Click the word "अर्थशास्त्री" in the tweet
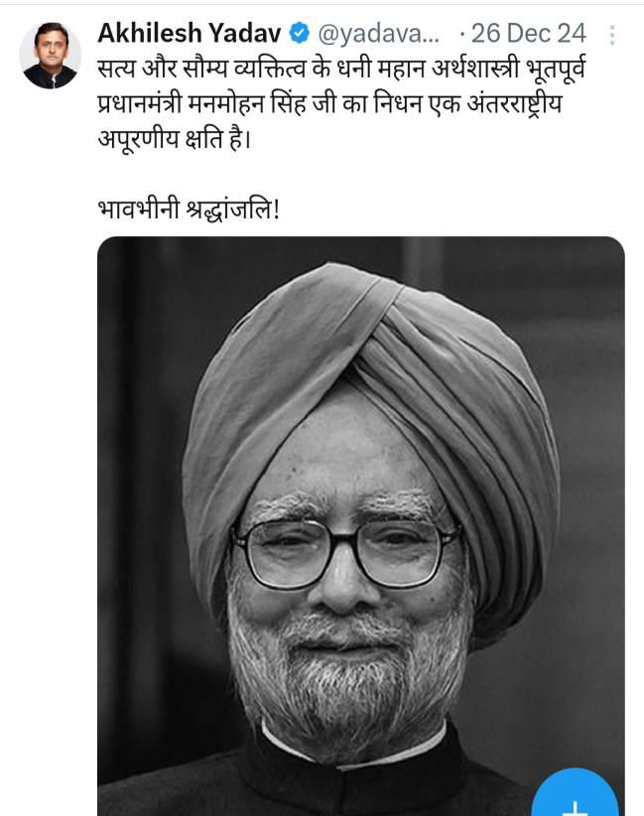This screenshot has width=644, height=816. (475, 68)
